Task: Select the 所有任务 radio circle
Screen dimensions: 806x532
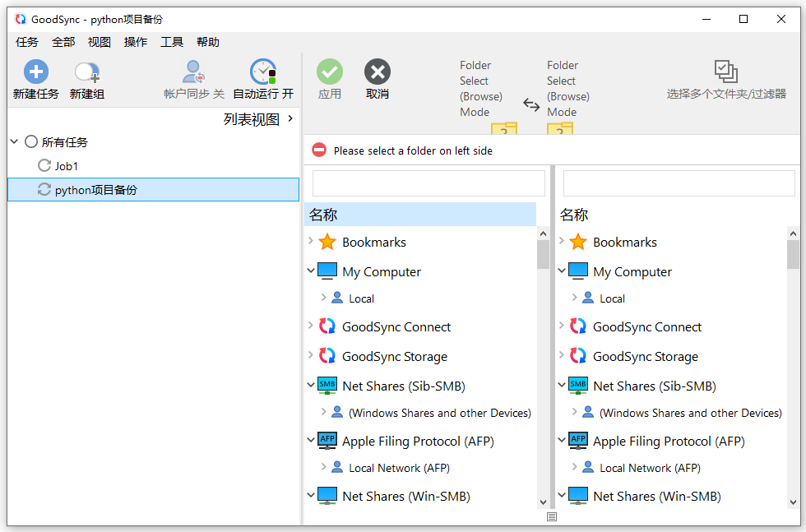Action: pos(31,142)
